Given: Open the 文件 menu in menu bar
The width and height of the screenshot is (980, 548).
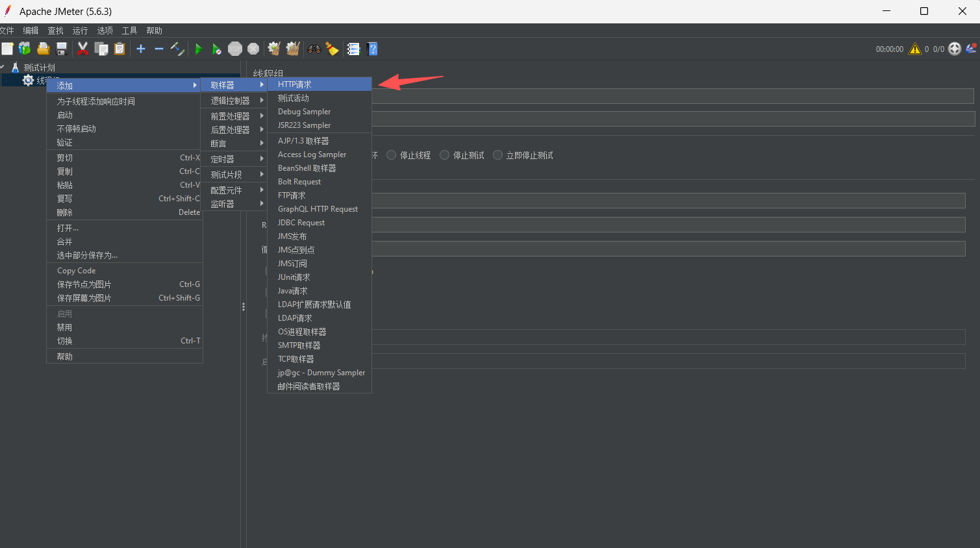Looking at the screenshot, I should click(6, 31).
